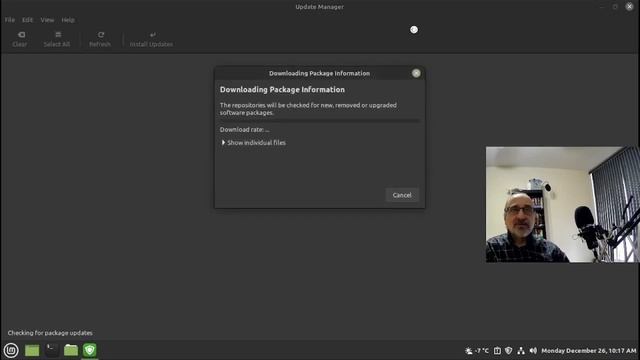
Task: Open the sound volume tray icon
Action: click(x=533, y=351)
